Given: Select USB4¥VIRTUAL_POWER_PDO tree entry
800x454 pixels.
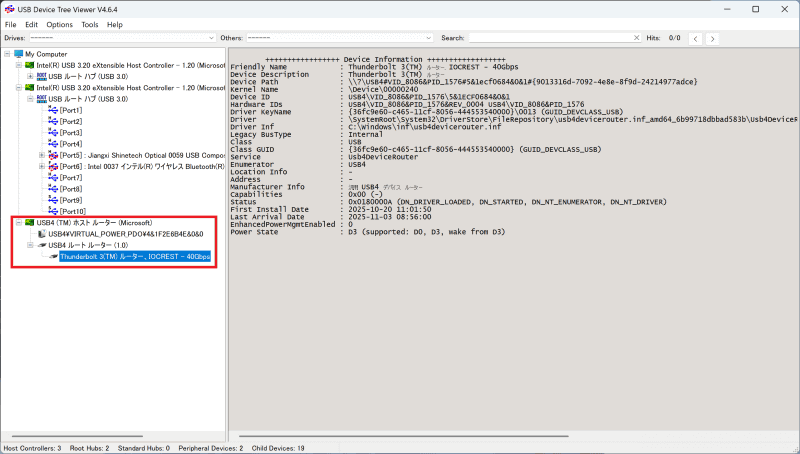Looking at the screenshot, I should (x=126, y=234).
